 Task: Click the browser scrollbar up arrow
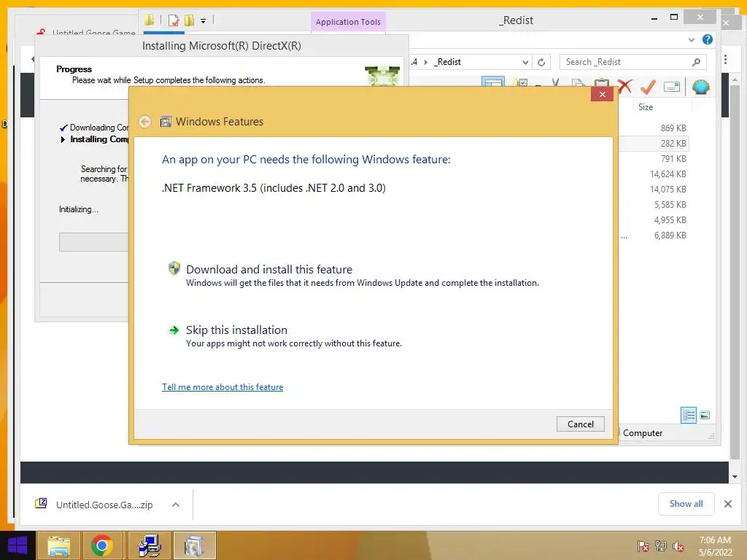coord(735,79)
